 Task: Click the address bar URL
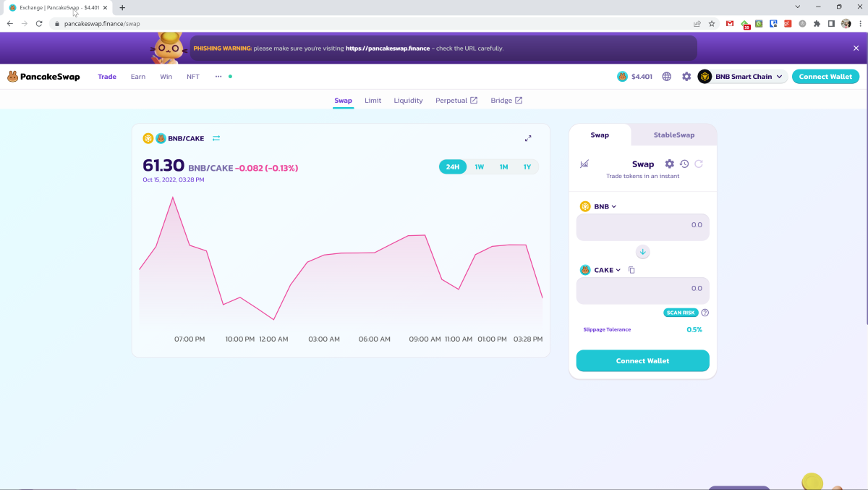[102, 23]
